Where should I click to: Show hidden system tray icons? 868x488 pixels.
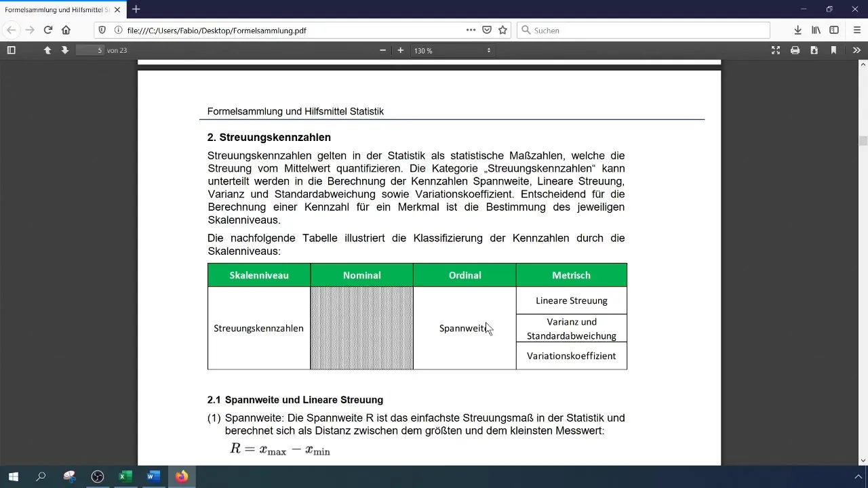858,476
